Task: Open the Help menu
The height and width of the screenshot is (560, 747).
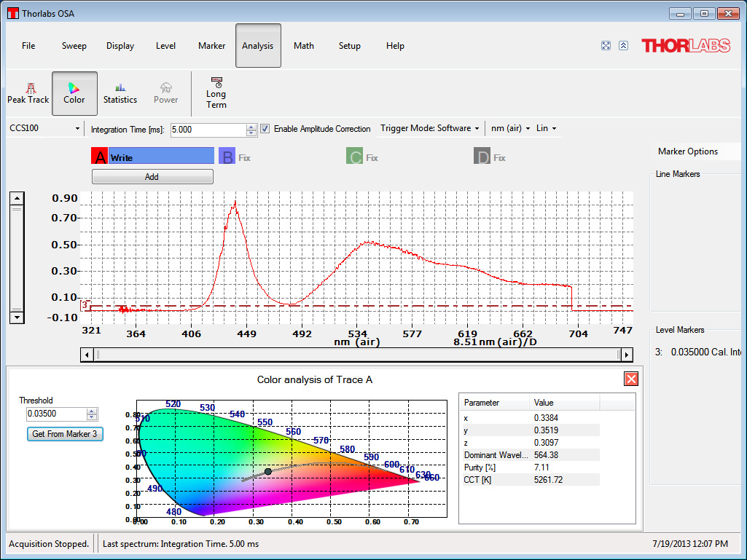Action: (396, 46)
